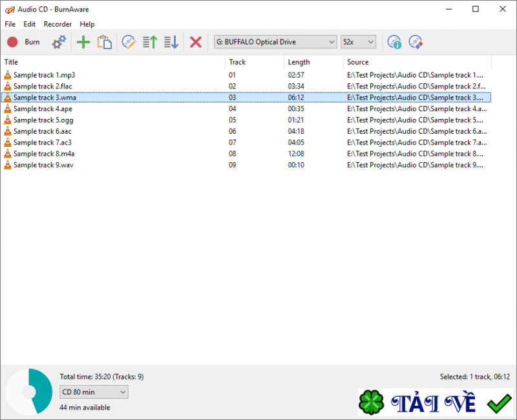The height and width of the screenshot is (420, 517).
Task: Click Selected: 1 track, 06:12 text
Action: (475, 377)
